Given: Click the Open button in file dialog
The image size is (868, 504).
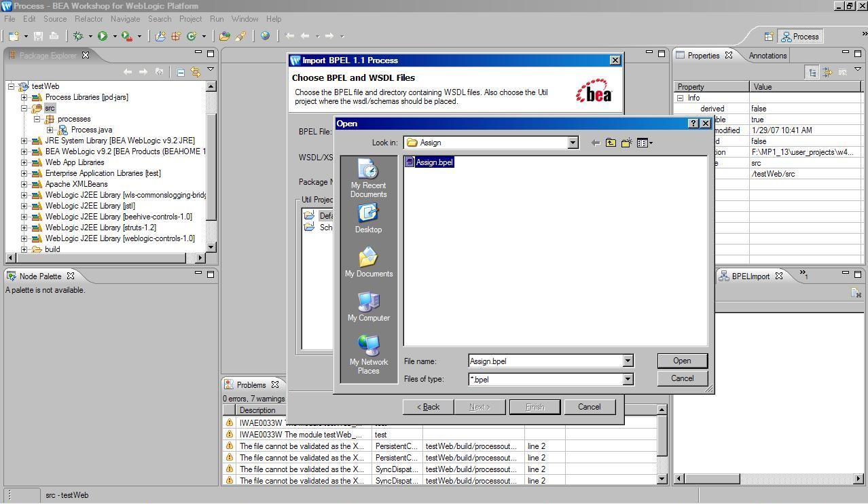Looking at the screenshot, I should pyautogui.click(x=682, y=361).
